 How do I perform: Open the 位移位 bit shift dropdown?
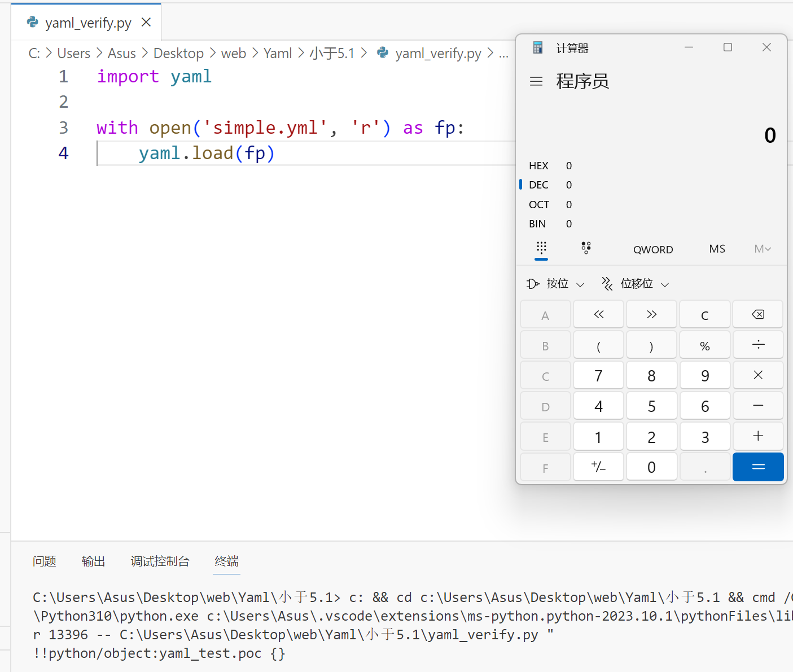tap(636, 283)
